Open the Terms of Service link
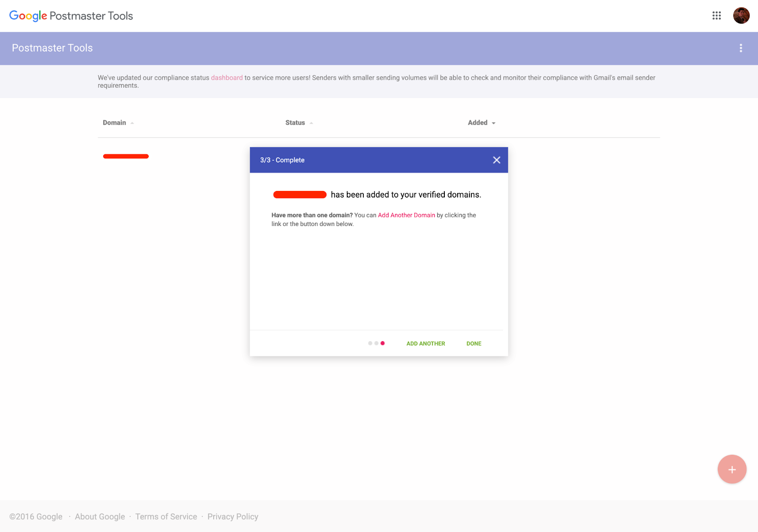 click(x=166, y=516)
